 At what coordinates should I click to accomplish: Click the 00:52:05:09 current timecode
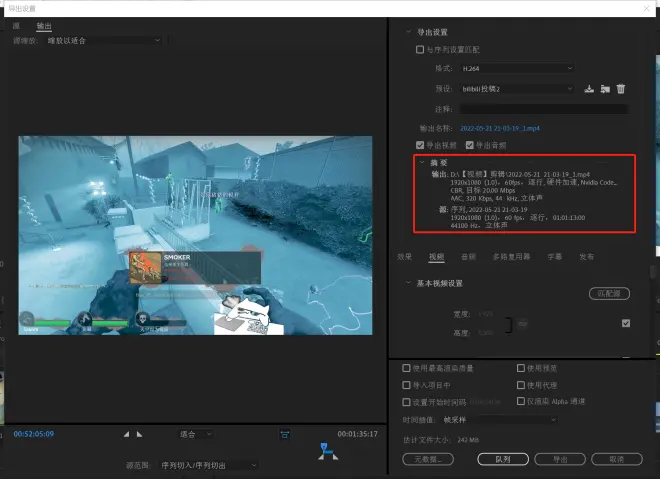[x=34, y=434]
